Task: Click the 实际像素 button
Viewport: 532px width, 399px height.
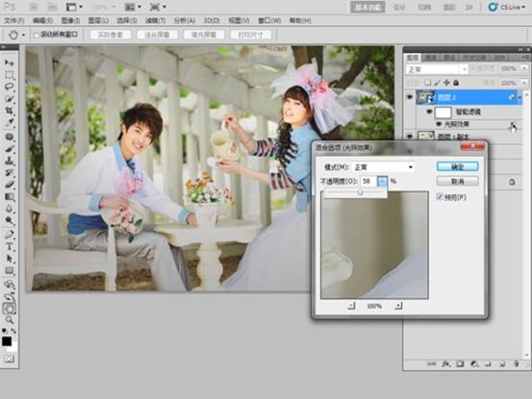Action: click(x=111, y=35)
